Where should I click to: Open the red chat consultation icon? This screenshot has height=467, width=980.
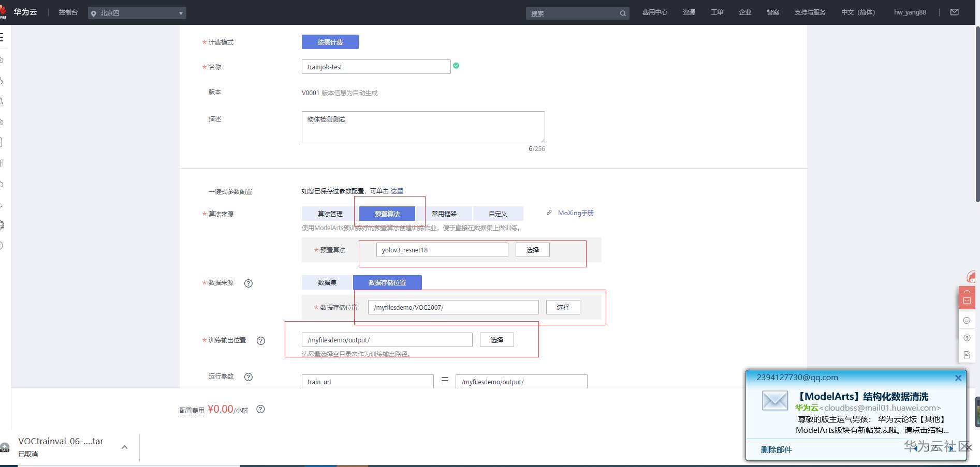click(967, 298)
